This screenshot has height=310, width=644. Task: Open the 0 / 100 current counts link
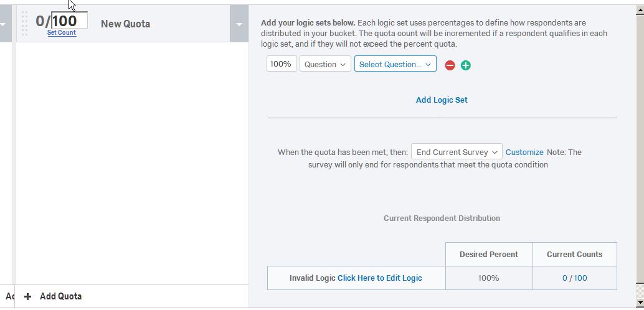coord(574,278)
